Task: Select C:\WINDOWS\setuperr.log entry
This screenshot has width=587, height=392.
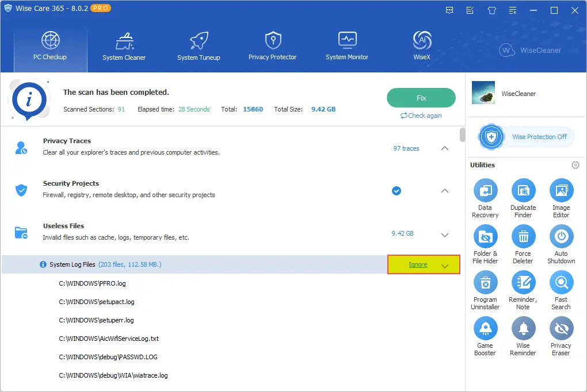Action: point(96,320)
